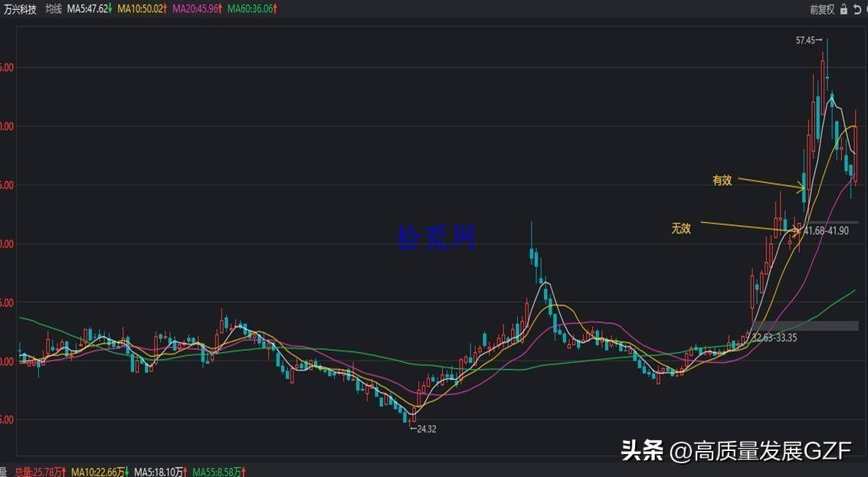Click the gray gap zone bar near 32.63-33.35
The height and width of the screenshot is (477, 868).
coord(804,326)
